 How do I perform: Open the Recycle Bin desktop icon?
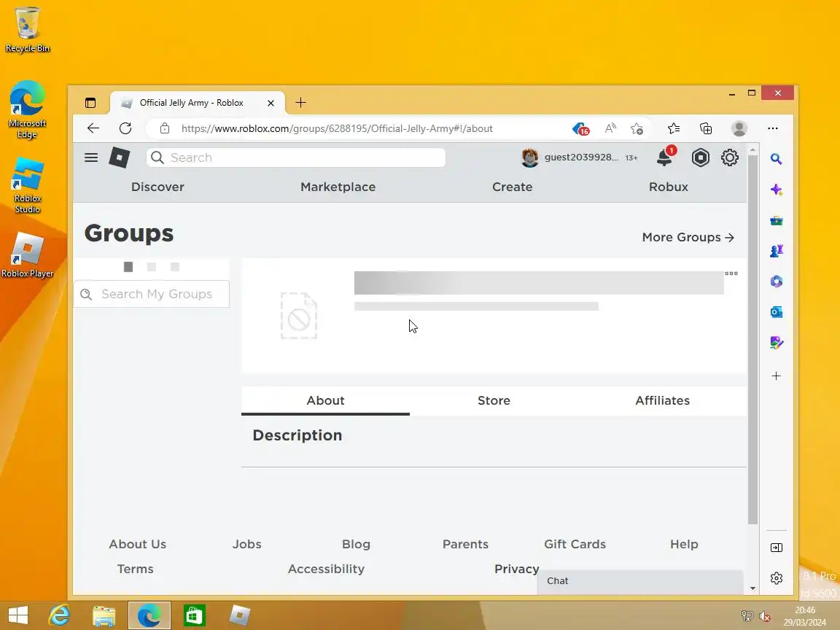coord(27,30)
